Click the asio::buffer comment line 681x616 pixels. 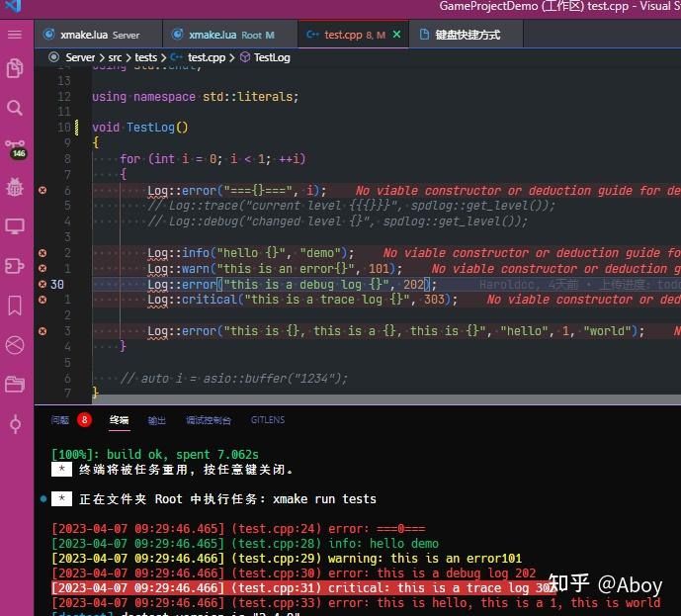(233, 379)
